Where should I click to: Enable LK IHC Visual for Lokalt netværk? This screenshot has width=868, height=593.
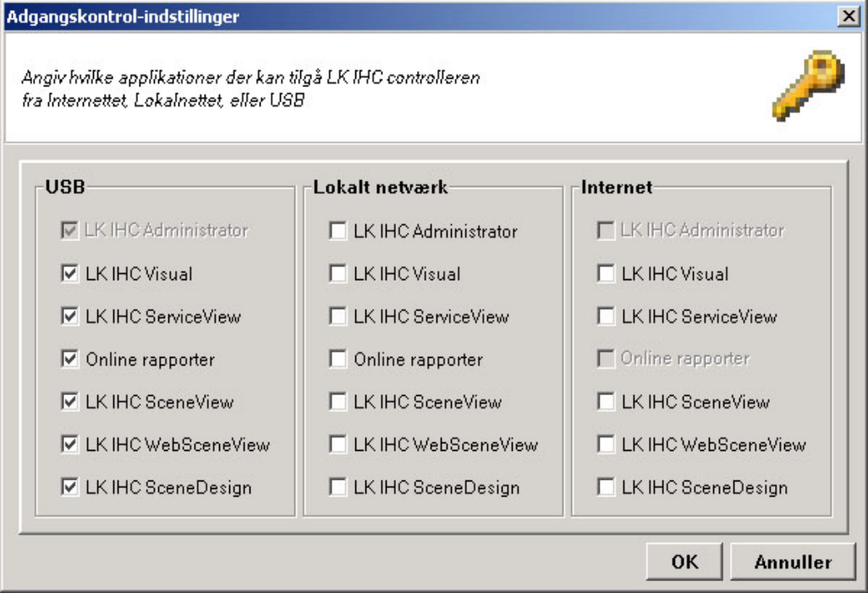(338, 273)
